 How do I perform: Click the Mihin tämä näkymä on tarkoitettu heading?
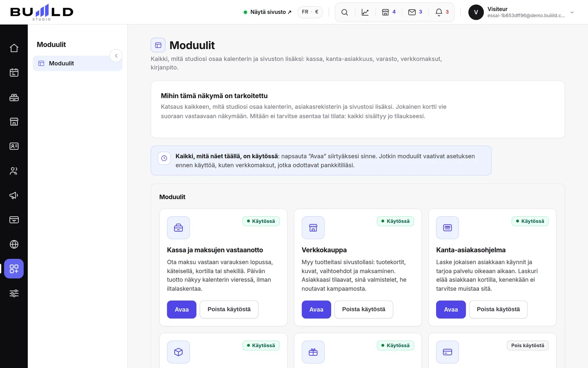point(214,96)
